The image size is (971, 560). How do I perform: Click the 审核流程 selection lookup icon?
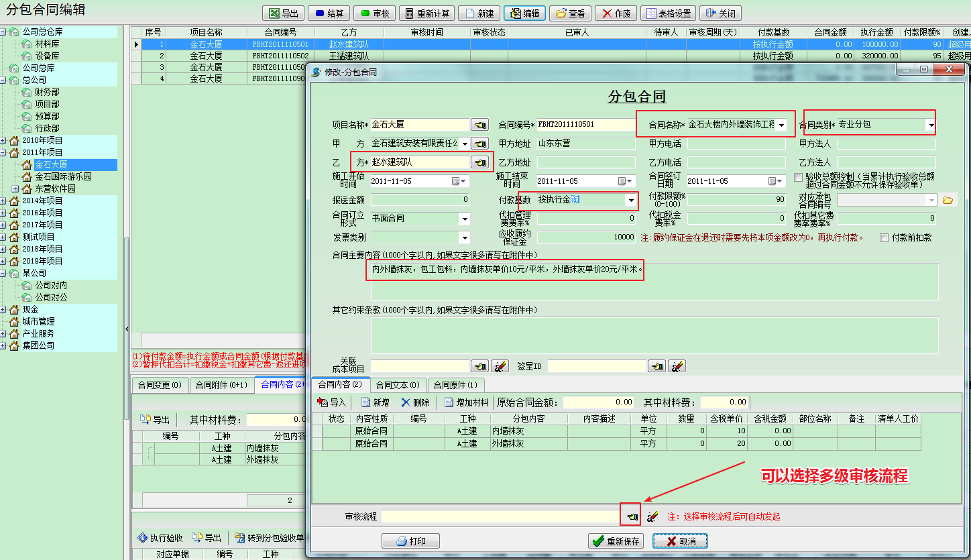[x=632, y=516]
